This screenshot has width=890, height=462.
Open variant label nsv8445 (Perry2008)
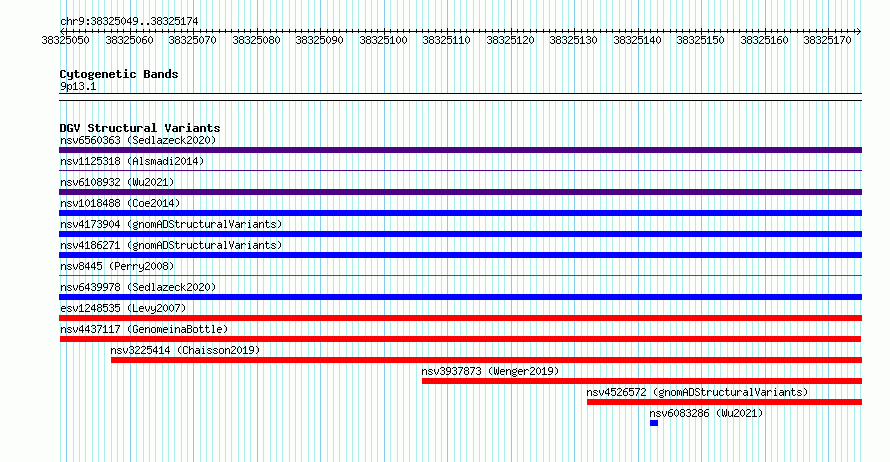pyautogui.click(x=117, y=266)
